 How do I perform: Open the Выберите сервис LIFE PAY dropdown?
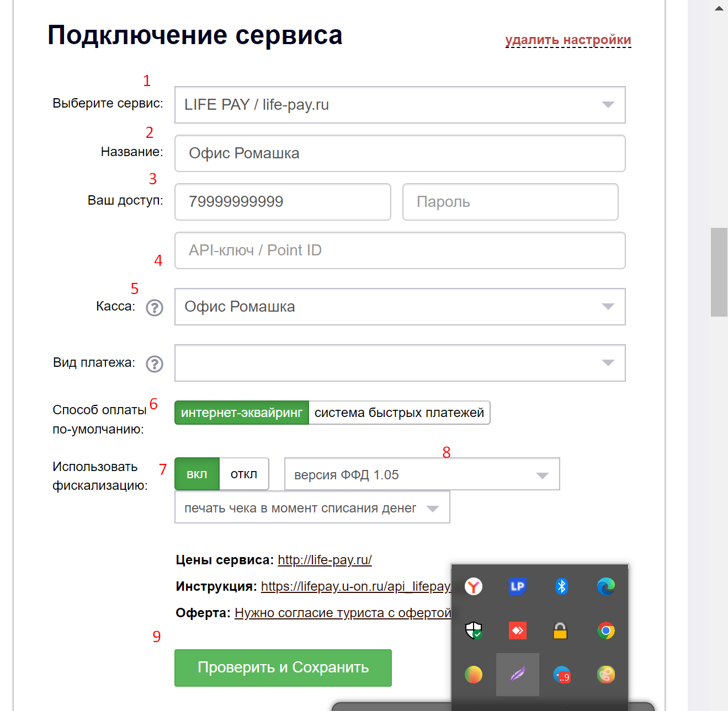pos(400,105)
